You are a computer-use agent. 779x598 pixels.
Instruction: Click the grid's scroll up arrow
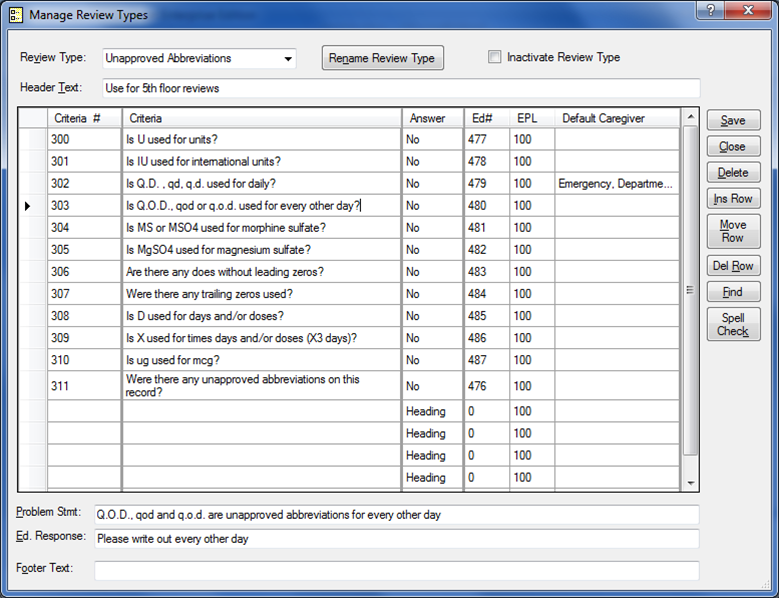(x=691, y=117)
